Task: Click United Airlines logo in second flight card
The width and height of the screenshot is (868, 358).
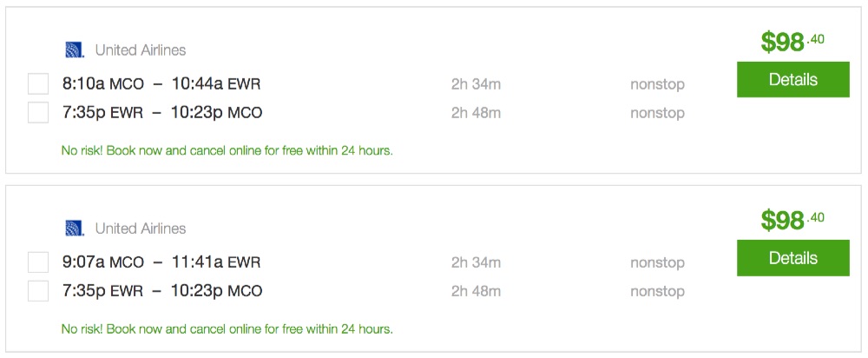Action: coord(75,229)
